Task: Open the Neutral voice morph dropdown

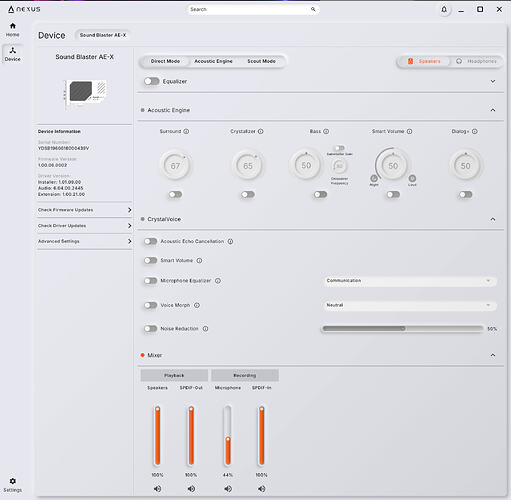Action: tap(410, 305)
